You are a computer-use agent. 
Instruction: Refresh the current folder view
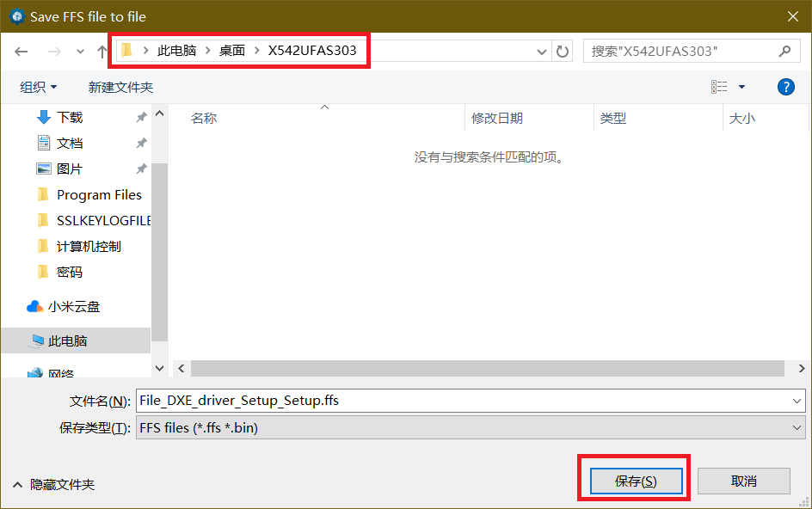[563, 52]
